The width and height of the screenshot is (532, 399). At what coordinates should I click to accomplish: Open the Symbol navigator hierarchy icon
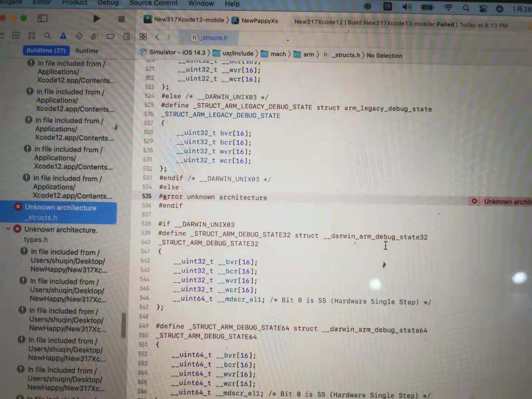(32, 36)
